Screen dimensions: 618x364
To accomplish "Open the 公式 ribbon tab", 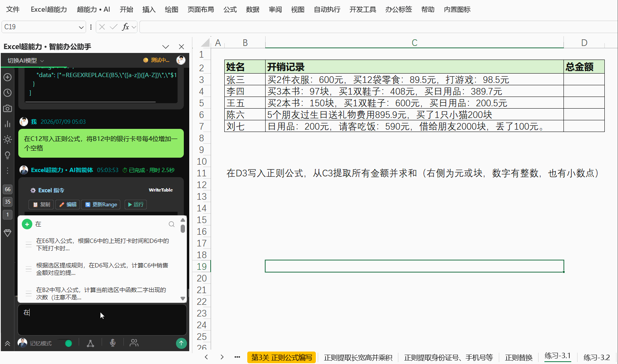I will click(x=230, y=9).
